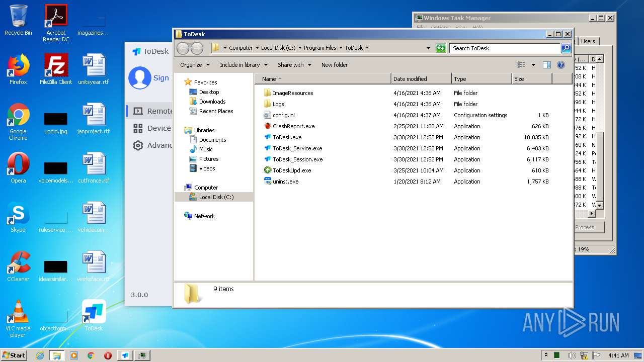
Task: Sort files by Name column
Action: [323, 79]
